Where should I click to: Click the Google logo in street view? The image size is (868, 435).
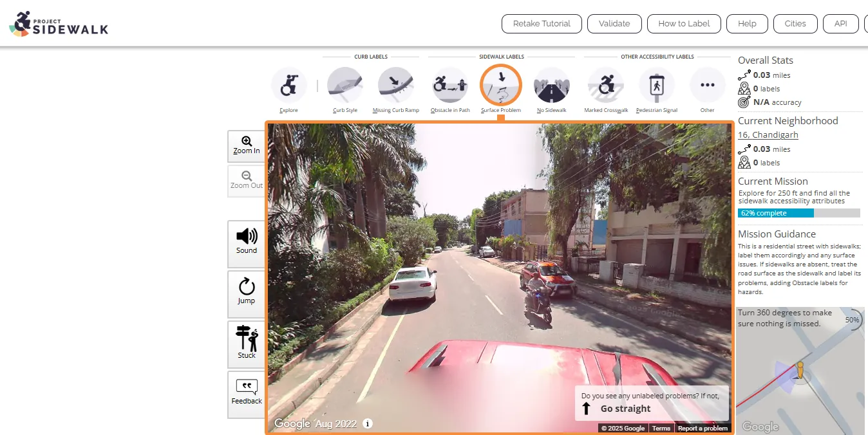click(x=292, y=423)
